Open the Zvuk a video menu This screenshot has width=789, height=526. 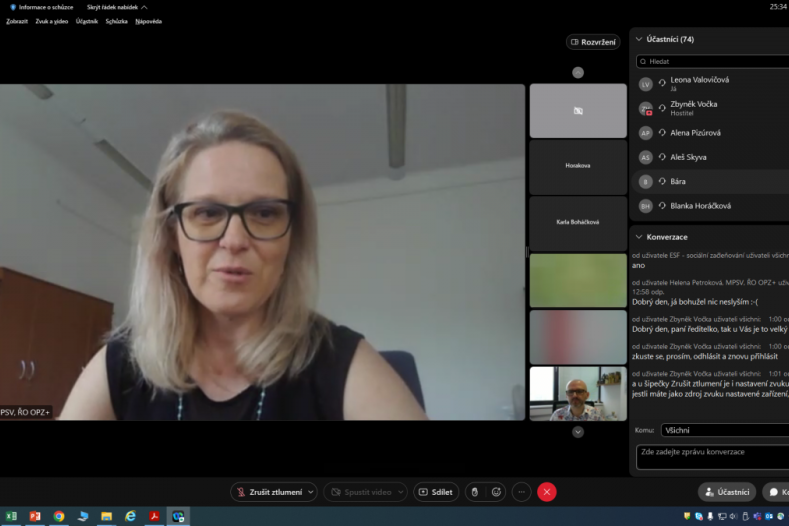coord(51,21)
